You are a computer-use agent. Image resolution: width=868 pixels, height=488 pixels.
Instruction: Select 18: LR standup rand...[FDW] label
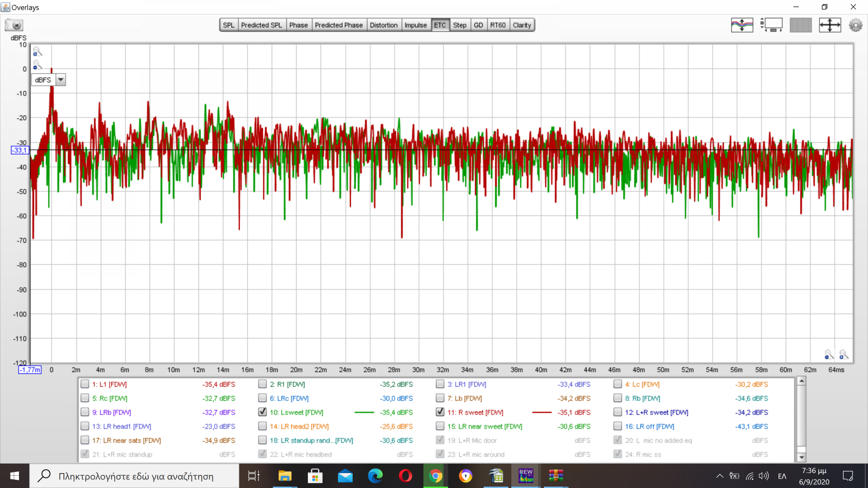(x=311, y=440)
